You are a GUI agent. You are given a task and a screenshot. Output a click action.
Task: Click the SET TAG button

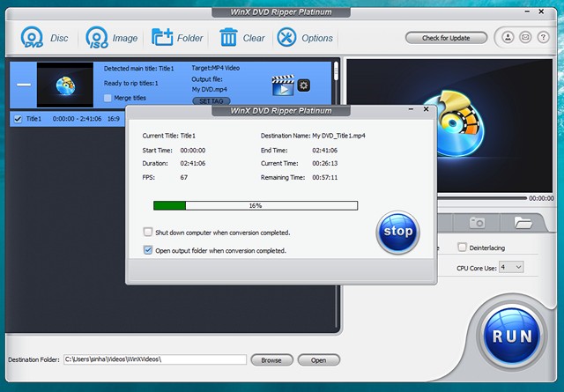[x=211, y=101]
